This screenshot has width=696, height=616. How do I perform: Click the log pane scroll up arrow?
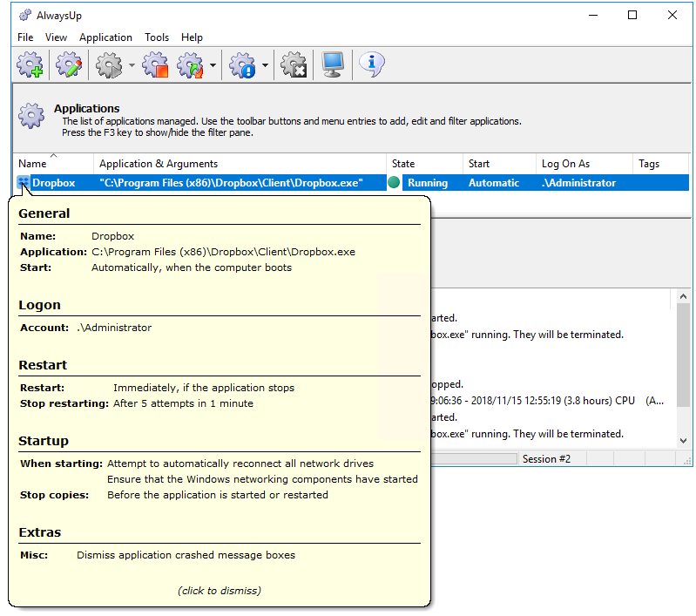(x=683, y=296)
